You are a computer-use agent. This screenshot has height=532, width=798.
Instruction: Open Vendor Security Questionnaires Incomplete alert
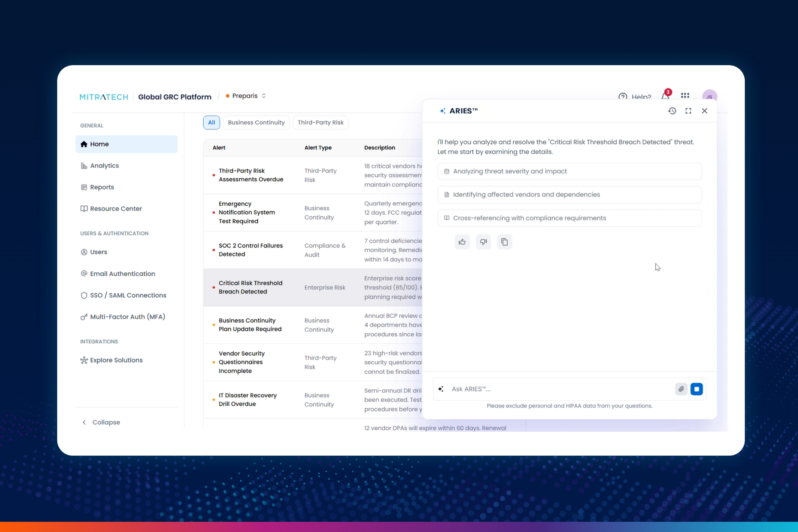(x=242, y=362)
